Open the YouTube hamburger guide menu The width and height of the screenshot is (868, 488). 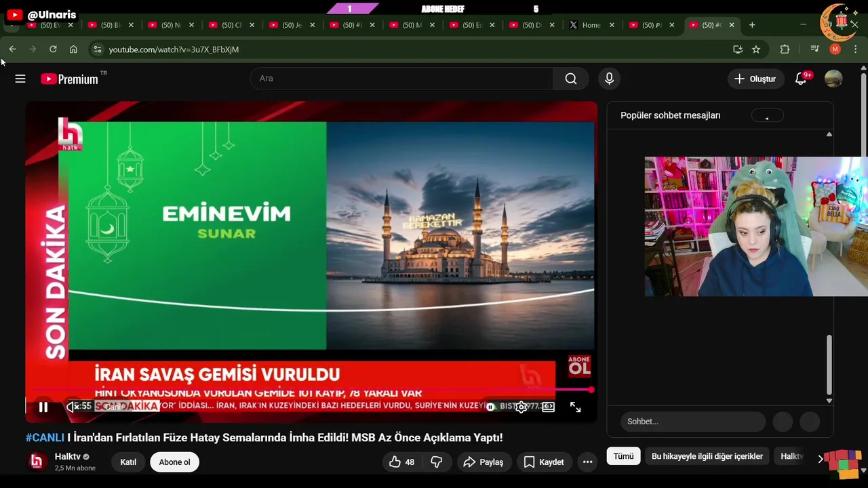point(20,79)
